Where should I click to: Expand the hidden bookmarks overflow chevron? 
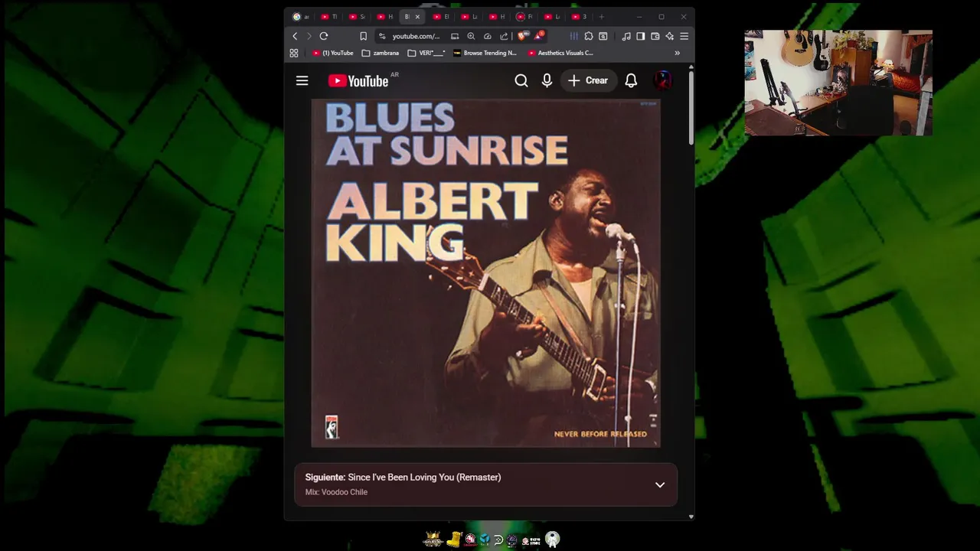(677, 53)
